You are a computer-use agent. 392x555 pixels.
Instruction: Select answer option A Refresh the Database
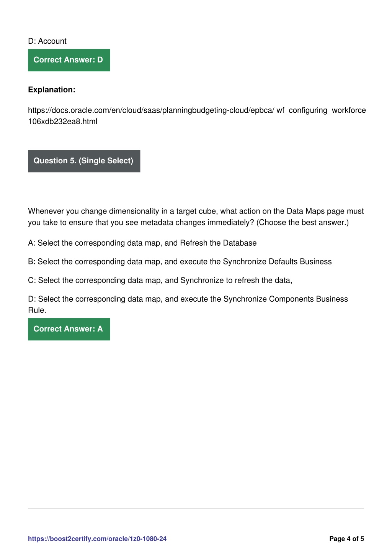pyautogui.click(x=142, y=243)
